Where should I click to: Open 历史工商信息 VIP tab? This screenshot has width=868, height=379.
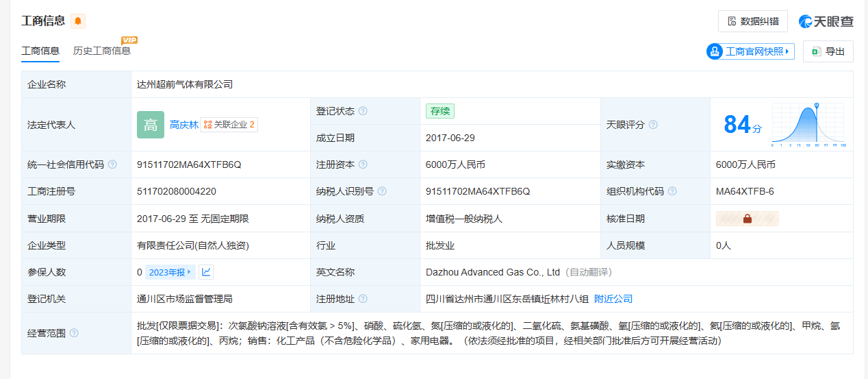[102, 51]
